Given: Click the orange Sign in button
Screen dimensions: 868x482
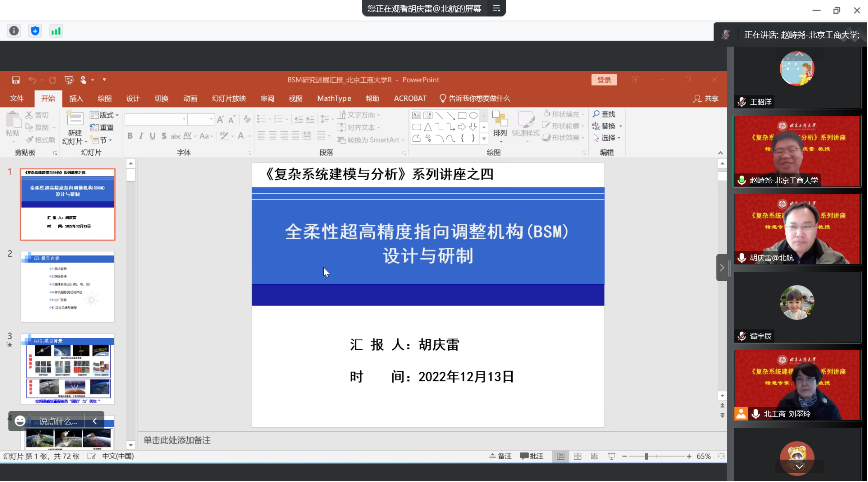Looking at the screenshot, I should [x=604, y=80].
